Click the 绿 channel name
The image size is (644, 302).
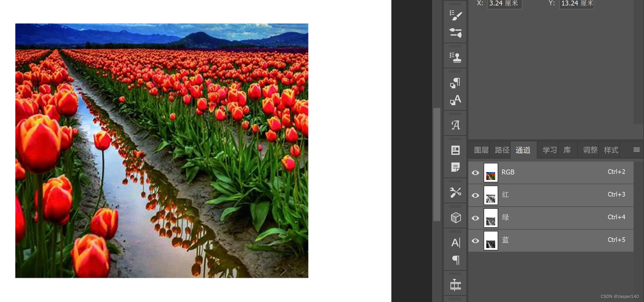tap(505, 217)
